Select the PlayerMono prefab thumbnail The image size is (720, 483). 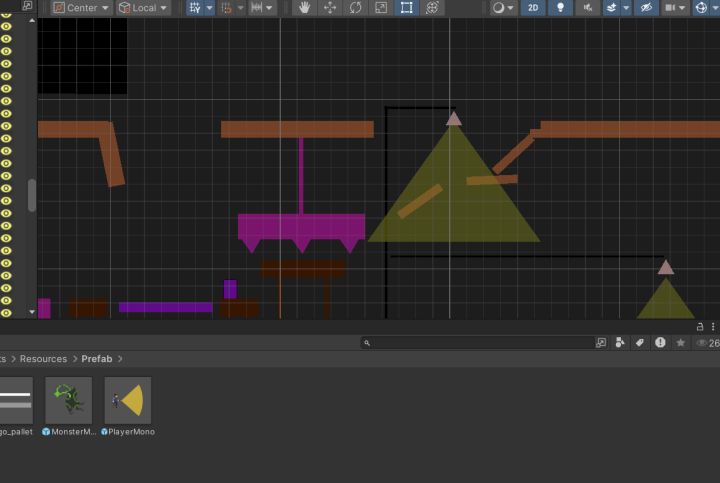point(128,400)
